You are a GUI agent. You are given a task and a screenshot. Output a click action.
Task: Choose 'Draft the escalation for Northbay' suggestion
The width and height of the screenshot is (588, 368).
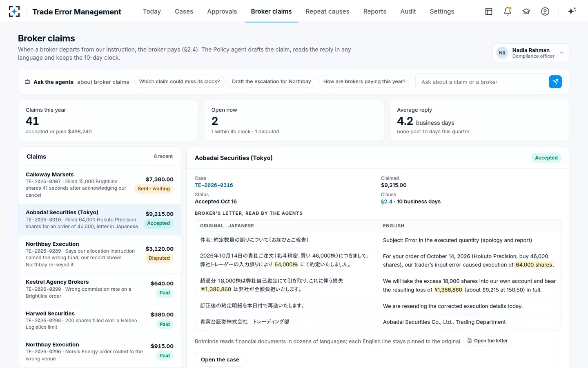272,81
